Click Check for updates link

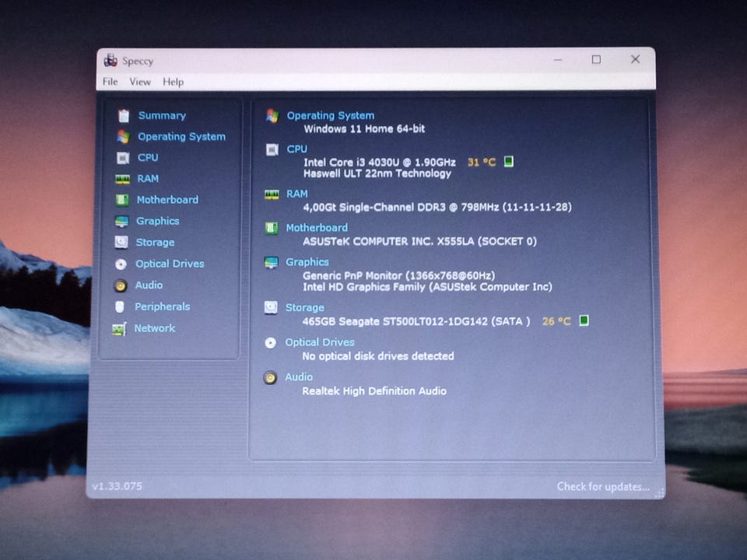point(603,486)
